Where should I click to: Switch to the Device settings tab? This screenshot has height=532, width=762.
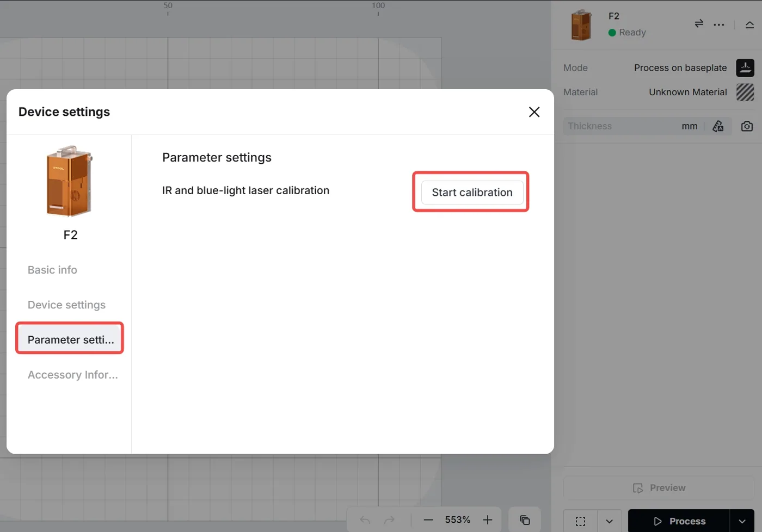pos(66,305)
